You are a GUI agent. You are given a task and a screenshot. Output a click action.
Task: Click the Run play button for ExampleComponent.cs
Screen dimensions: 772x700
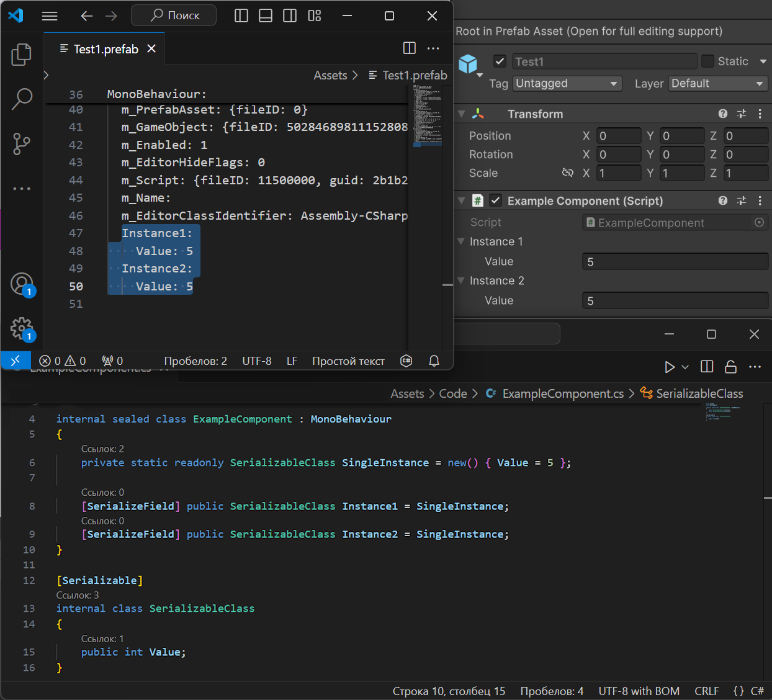[x=669, y=367]
